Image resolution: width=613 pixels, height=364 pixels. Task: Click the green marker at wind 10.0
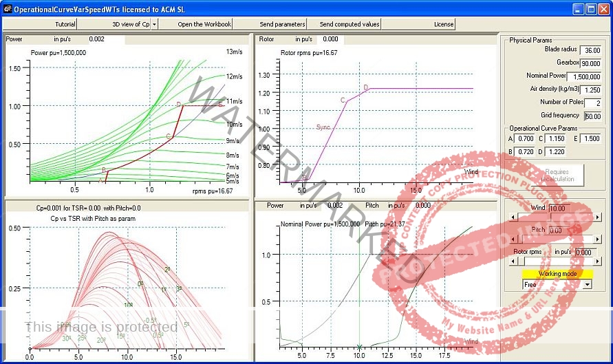359,347
